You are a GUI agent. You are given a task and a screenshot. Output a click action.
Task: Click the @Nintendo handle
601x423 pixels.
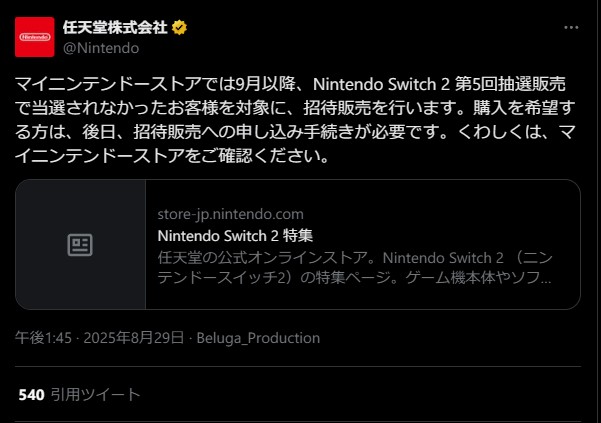pyautogui.click(x=101, y=47)
